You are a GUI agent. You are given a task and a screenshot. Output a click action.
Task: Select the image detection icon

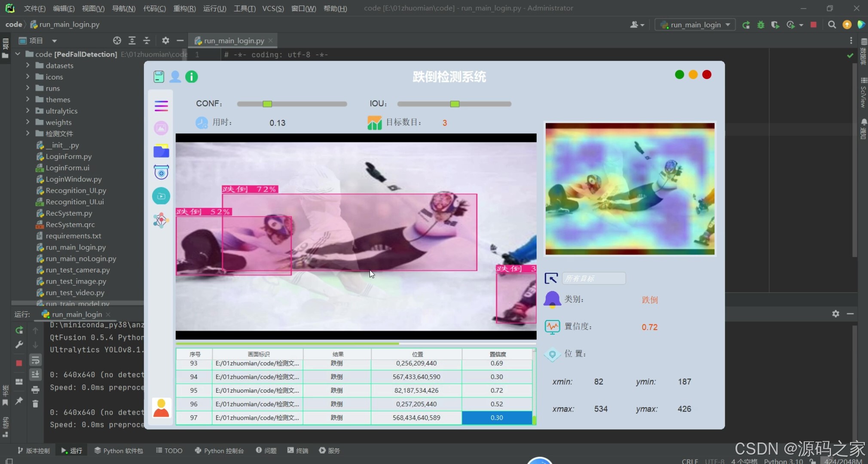[161, 128]
